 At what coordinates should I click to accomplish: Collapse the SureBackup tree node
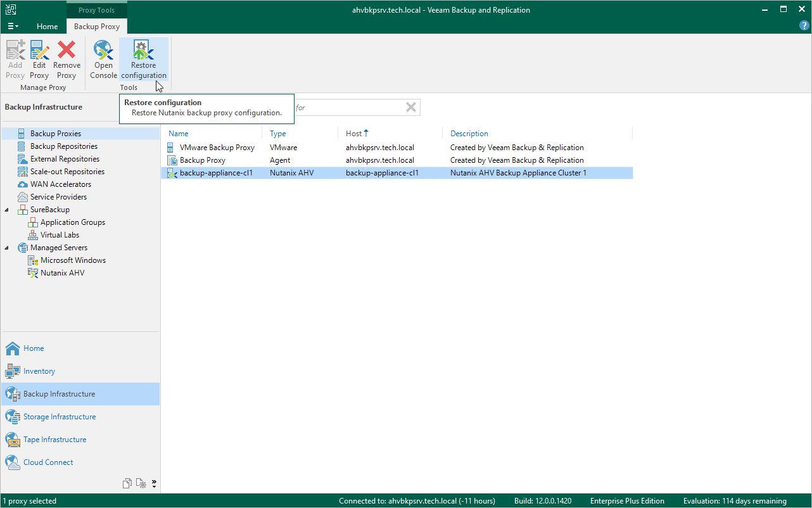[x=7, y=210]
